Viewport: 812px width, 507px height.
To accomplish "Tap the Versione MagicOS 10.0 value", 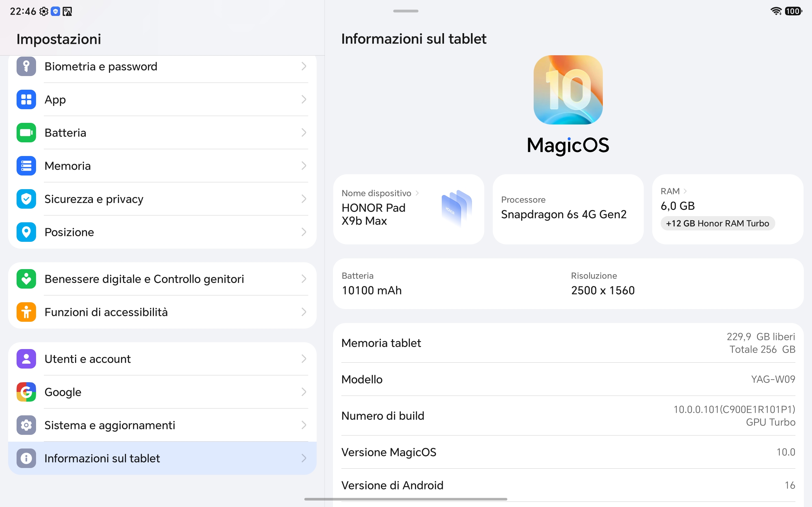I will (x=786, y=452).
